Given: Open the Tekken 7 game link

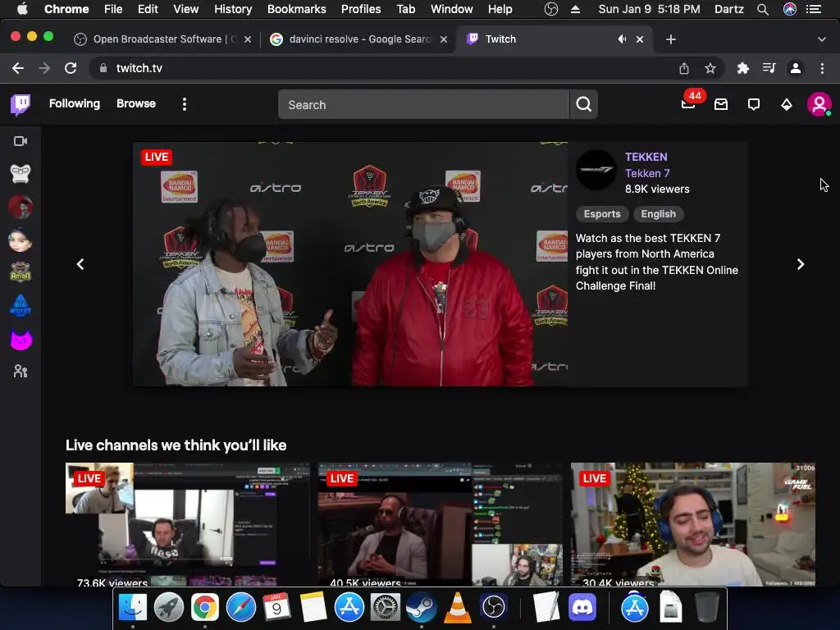Looking at the screenshot, I should (x=647, y=173).
